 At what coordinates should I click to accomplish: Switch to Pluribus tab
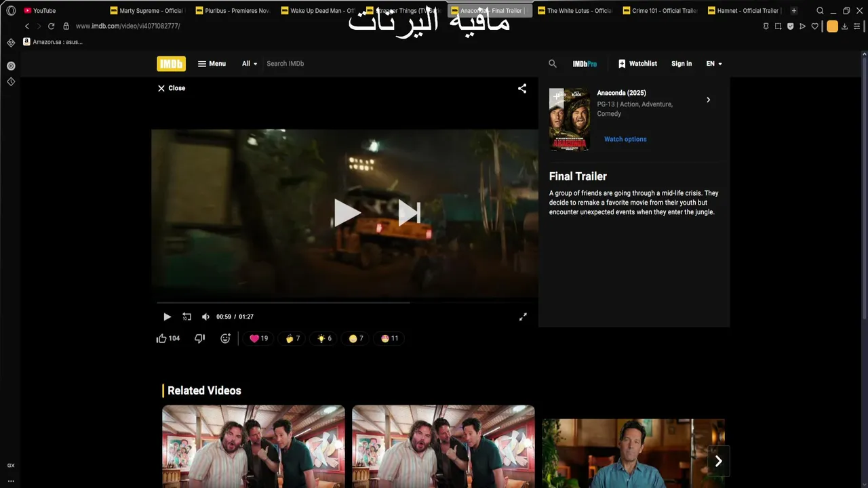coord(233,11)
